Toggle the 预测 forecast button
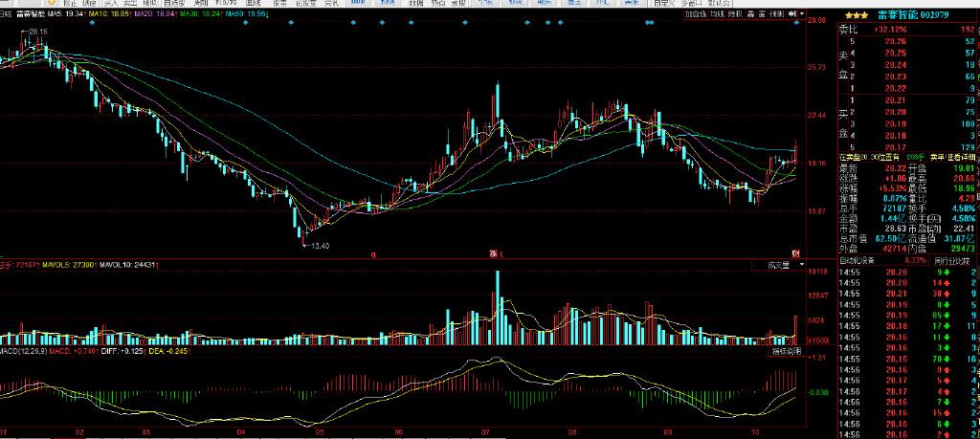980x439 pixels. (776, 14)
